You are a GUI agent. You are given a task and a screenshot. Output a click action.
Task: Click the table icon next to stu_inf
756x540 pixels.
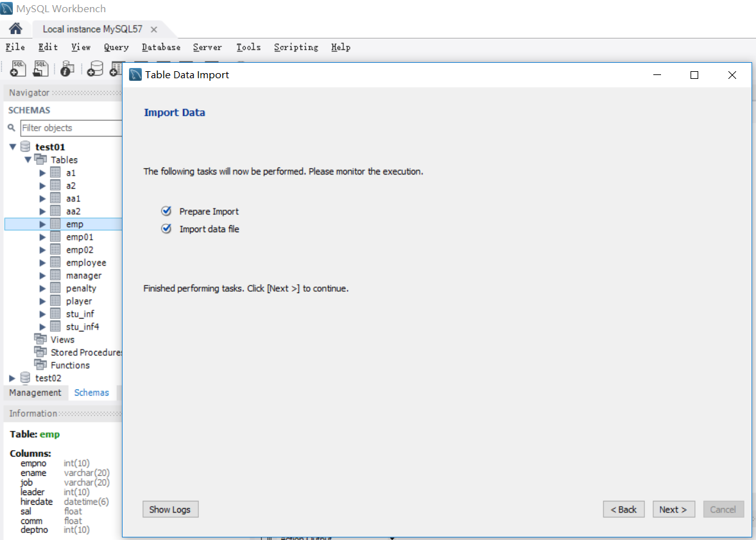(x=55, y=314)
